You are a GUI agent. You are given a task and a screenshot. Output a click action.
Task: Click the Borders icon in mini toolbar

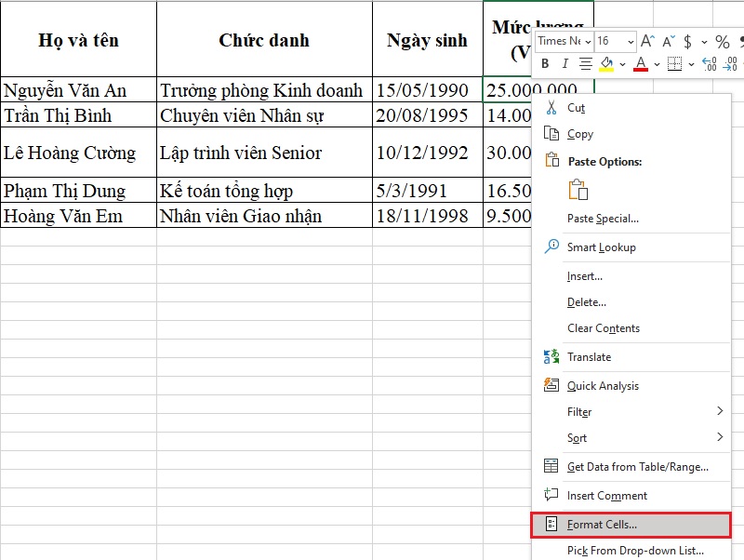(x=674, y=63)
